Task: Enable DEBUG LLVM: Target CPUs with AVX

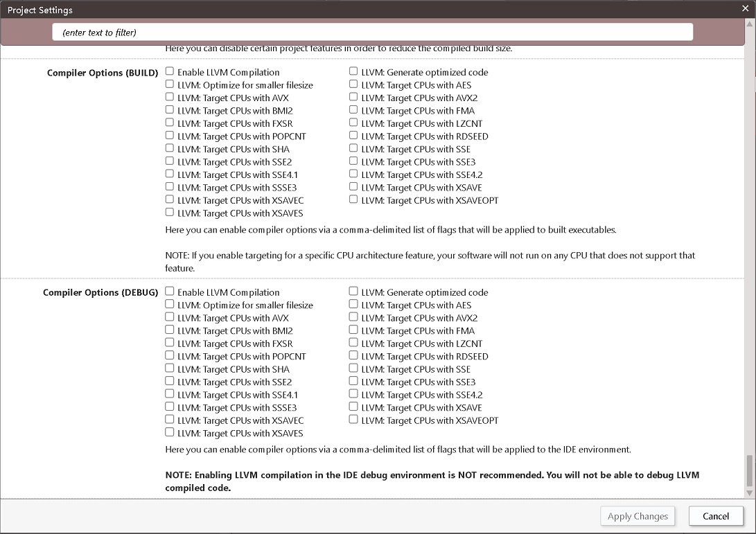Action: (170, 317)
